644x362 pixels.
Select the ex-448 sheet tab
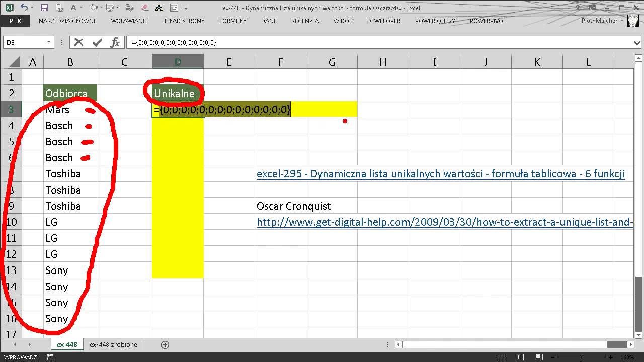[x=67, y=344]
